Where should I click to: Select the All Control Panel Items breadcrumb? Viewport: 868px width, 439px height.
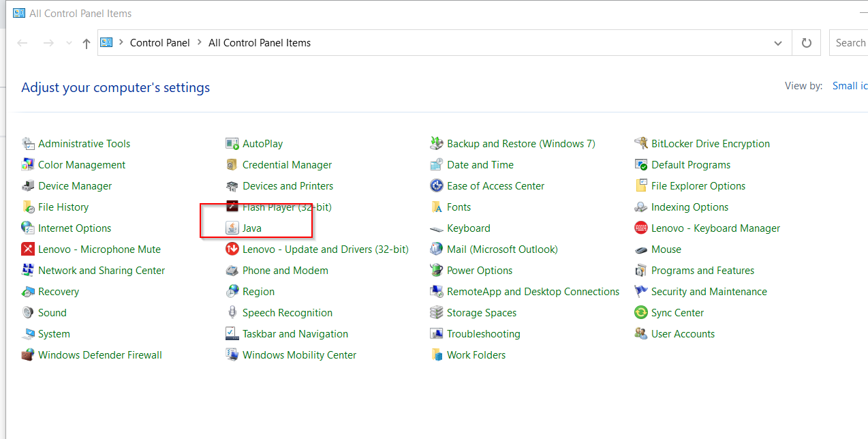260,43
